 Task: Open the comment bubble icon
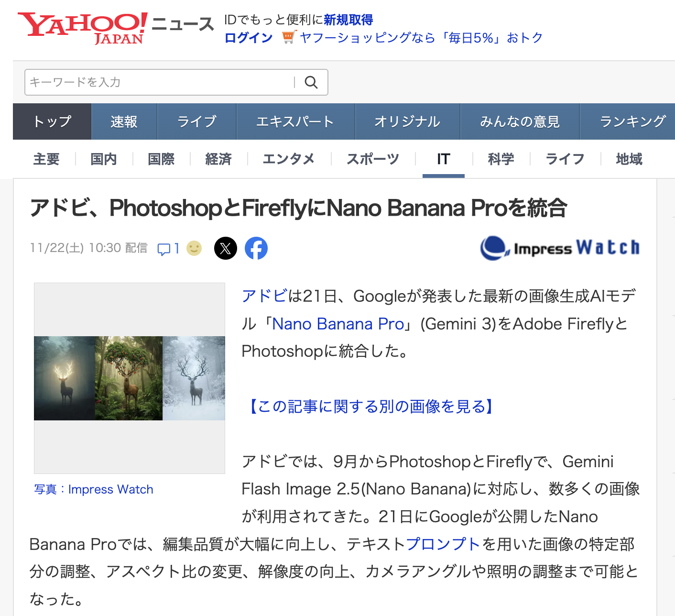point(164,249)
